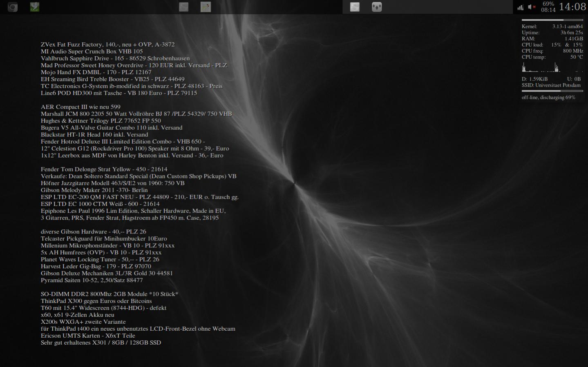
Task: Click the CPU freq 800 MHz readout
Action: [x=552, y=51]
